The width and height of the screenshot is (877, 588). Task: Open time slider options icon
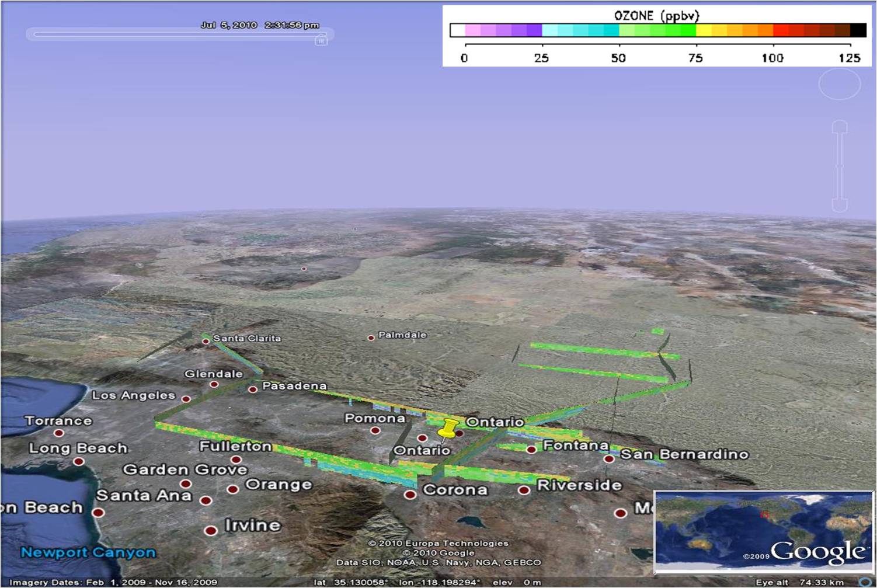(x=321, y=40)
